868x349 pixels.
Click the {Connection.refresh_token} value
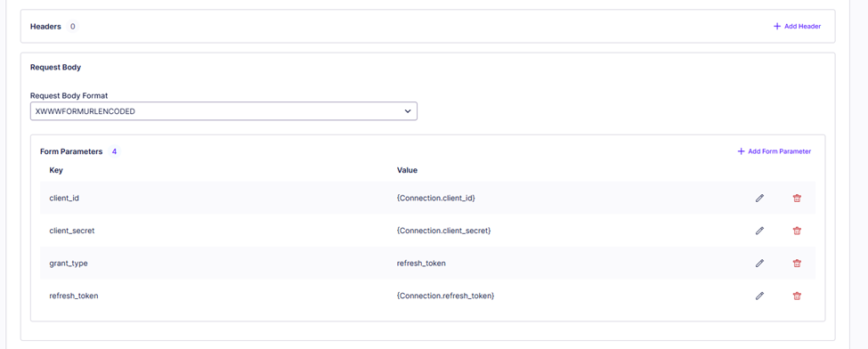click(x=446, y=296)
